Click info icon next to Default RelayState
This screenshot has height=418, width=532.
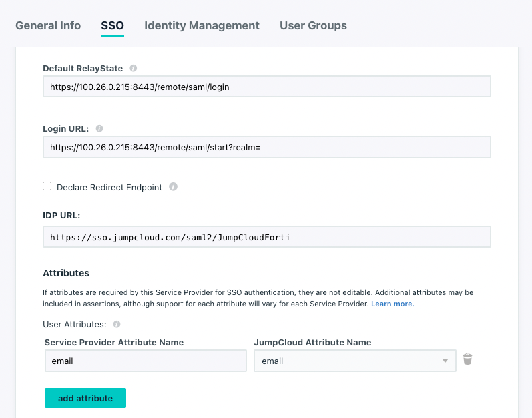tap(134, 68)
